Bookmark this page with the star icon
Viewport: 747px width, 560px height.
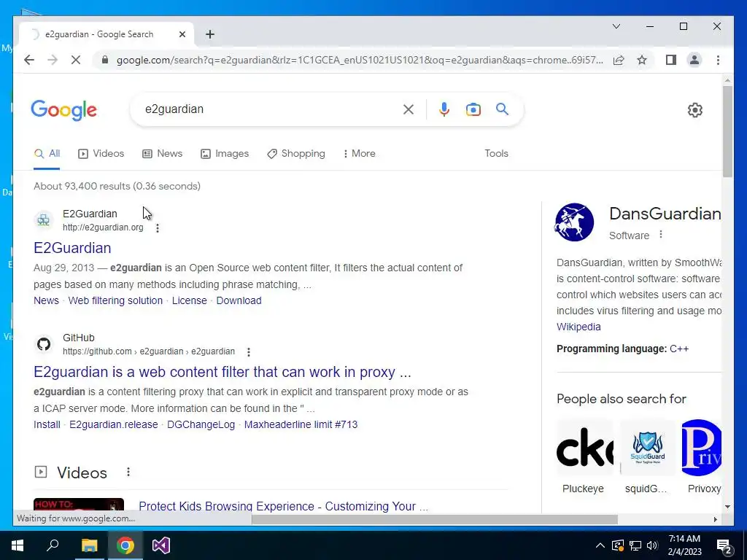coord(642,60)
